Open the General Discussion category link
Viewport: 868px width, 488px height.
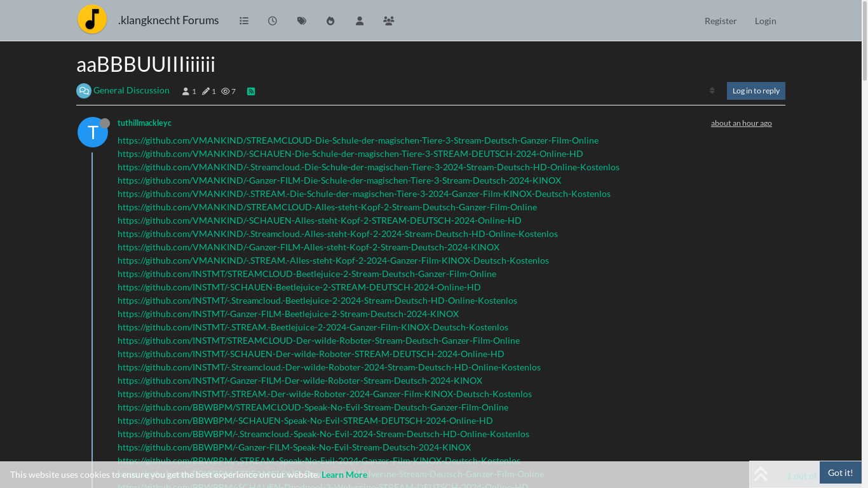(x=132, y=90)
